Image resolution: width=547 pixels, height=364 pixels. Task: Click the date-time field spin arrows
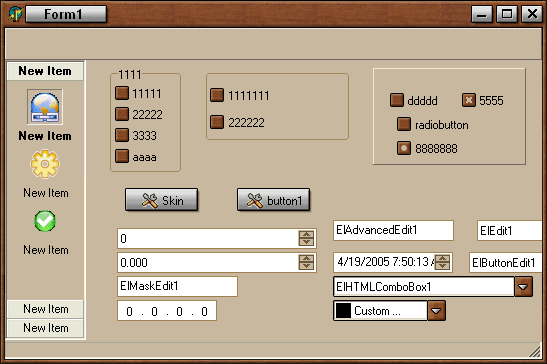[442, 262]
